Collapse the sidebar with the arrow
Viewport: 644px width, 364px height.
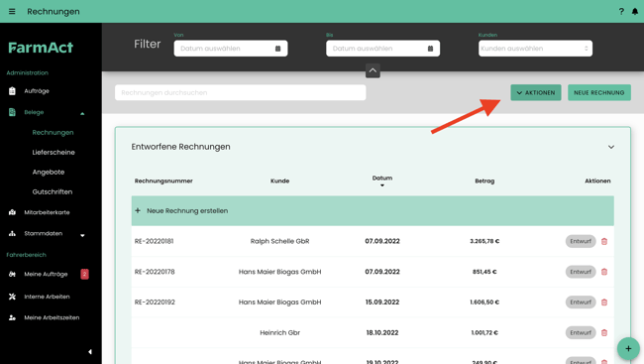coord(90,352)
